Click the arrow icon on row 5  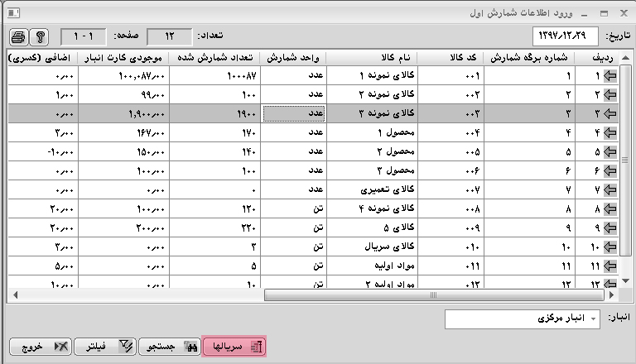coord(611,152)
